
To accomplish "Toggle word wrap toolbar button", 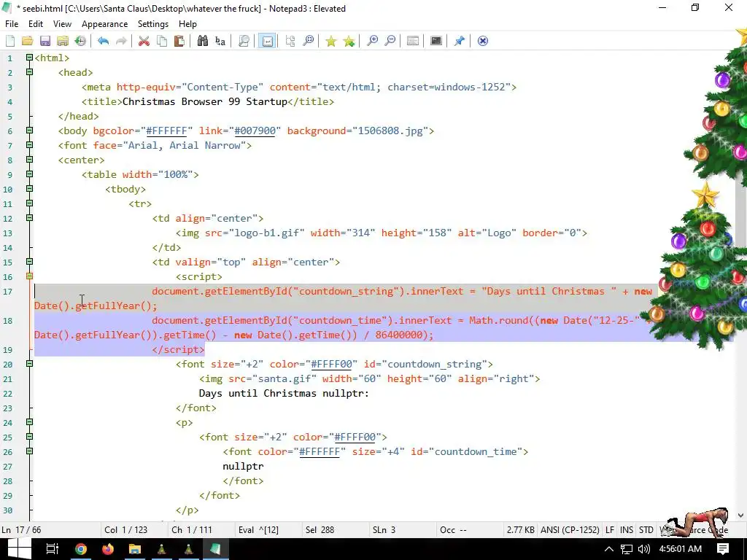I will click(267, 41).
